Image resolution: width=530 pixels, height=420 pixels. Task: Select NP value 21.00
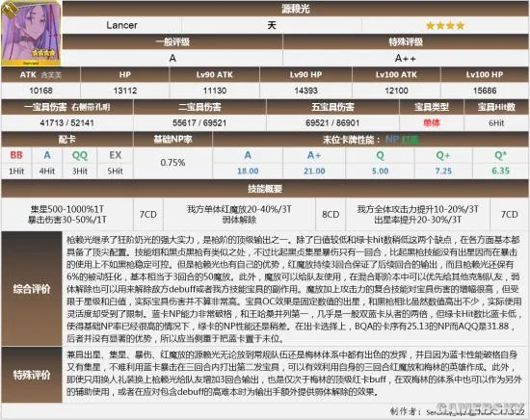coord(314,171)
